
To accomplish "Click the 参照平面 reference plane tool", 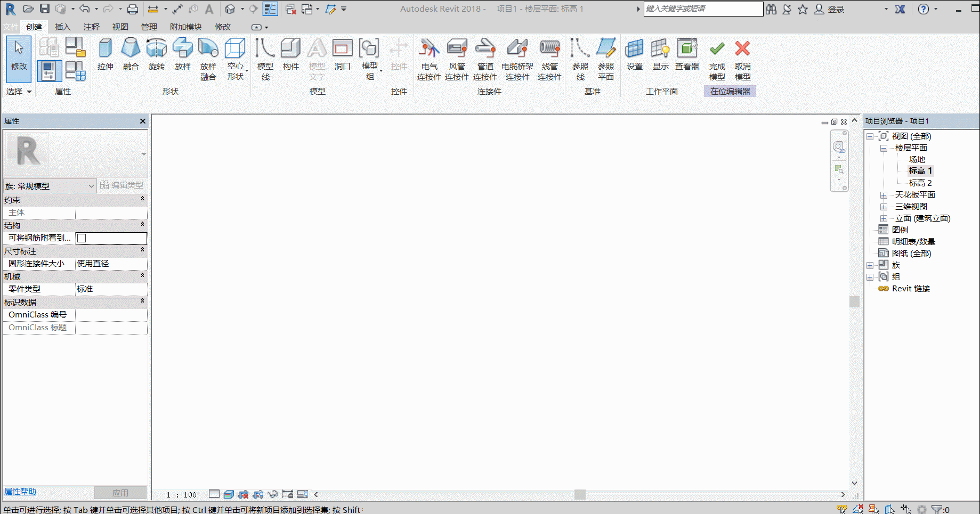I will 606,59.
